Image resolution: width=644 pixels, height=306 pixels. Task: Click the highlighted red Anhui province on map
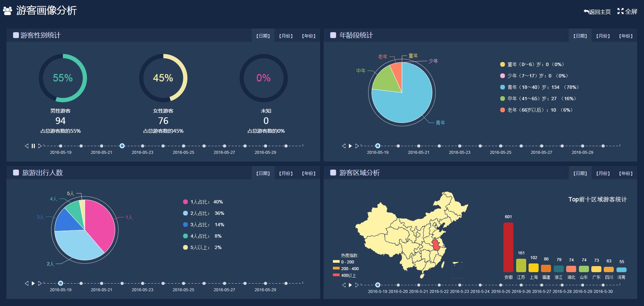pos(436,246)
